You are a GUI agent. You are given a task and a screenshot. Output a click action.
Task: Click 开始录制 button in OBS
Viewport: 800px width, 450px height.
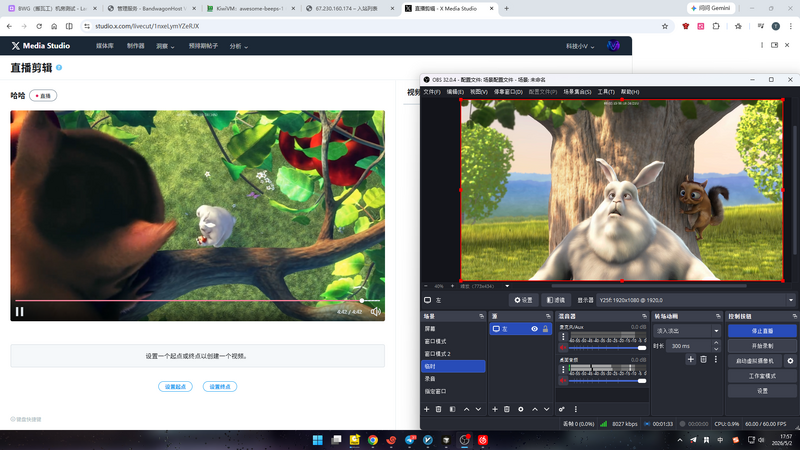[762, 346]
